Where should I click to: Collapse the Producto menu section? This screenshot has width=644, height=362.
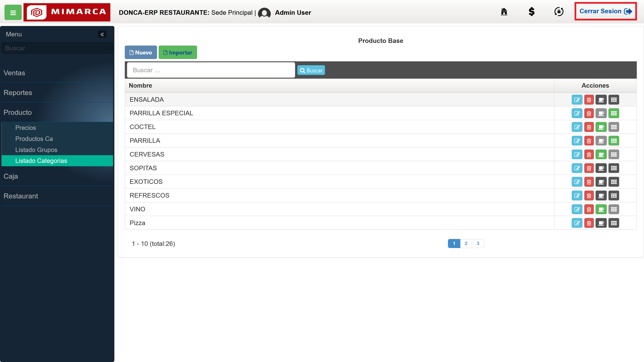pos(57,112)
